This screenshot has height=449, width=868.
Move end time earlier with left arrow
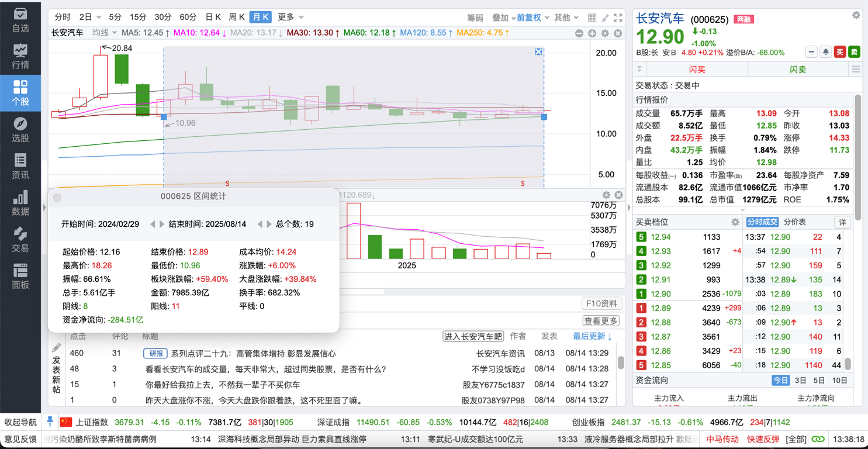260,224
